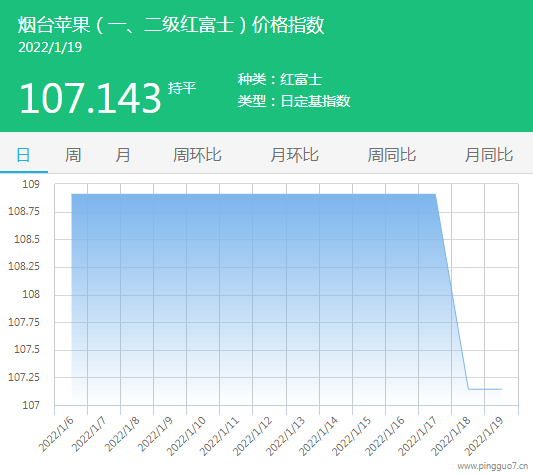Viewport: 533px width, 475px height.
Task: Open the 周同比 tab
Action: (x=392, y=155)
